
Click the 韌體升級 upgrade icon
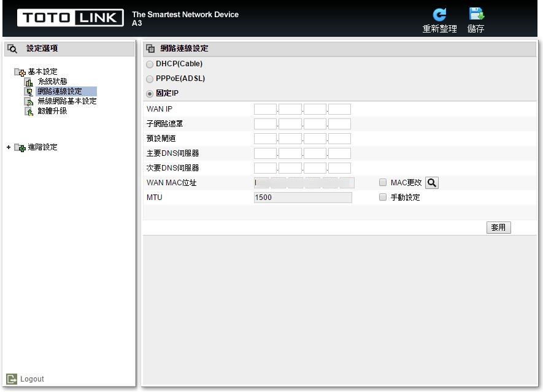tap(29, 112)
